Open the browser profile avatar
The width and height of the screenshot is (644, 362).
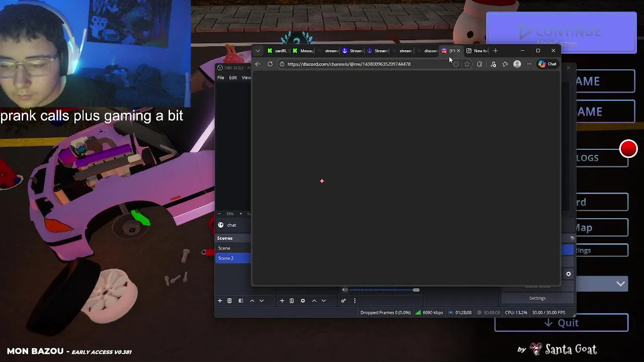517,64
